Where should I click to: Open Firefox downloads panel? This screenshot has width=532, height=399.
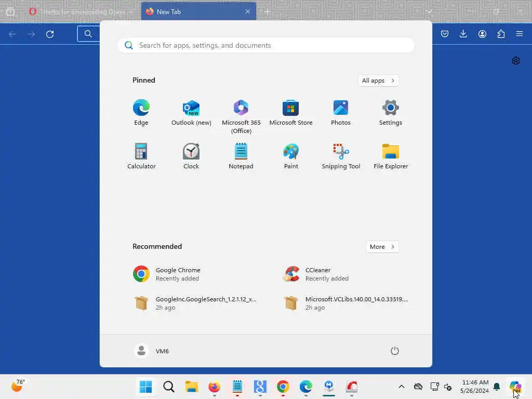pyautogui.click(x=463, y=34)
